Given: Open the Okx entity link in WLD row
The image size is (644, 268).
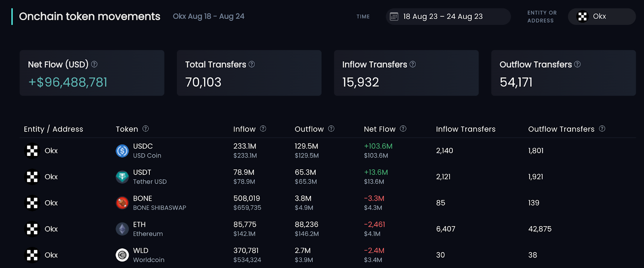Looking at the screenshot, I should [51, 255].
